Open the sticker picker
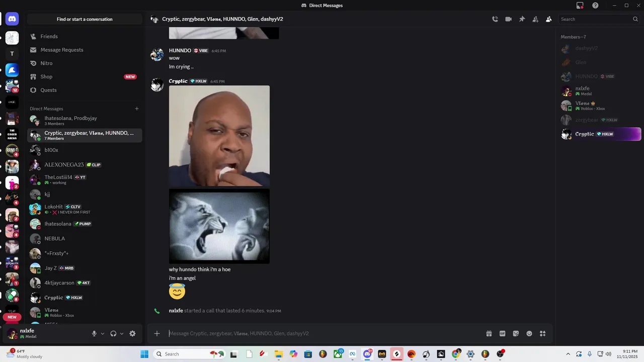The width and height of the screenshot is (644, 362). [516, 333]
